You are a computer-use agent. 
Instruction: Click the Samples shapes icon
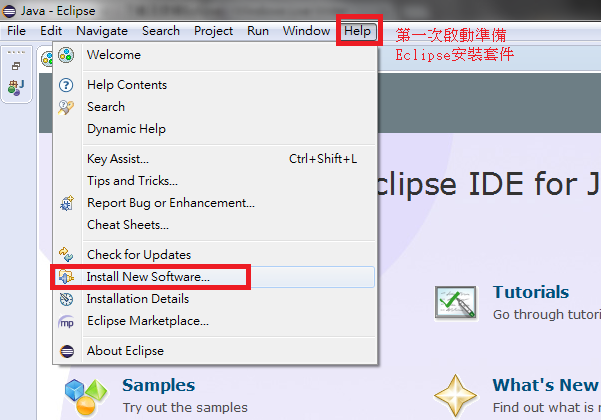click(x=86, y=397)
